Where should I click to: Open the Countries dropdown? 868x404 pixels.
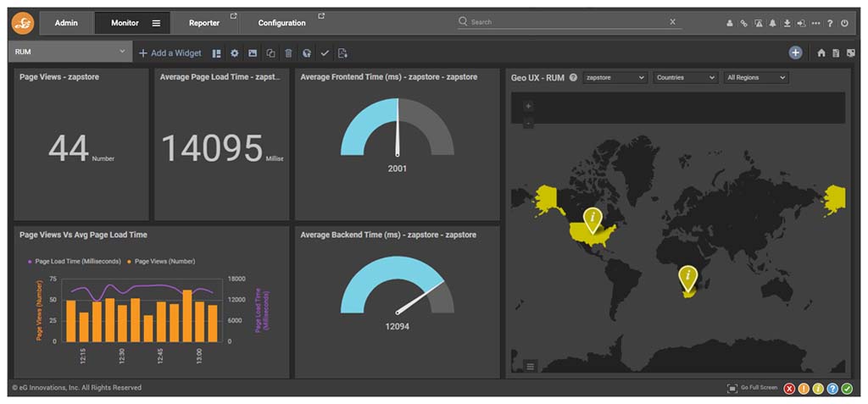point(686,78)
